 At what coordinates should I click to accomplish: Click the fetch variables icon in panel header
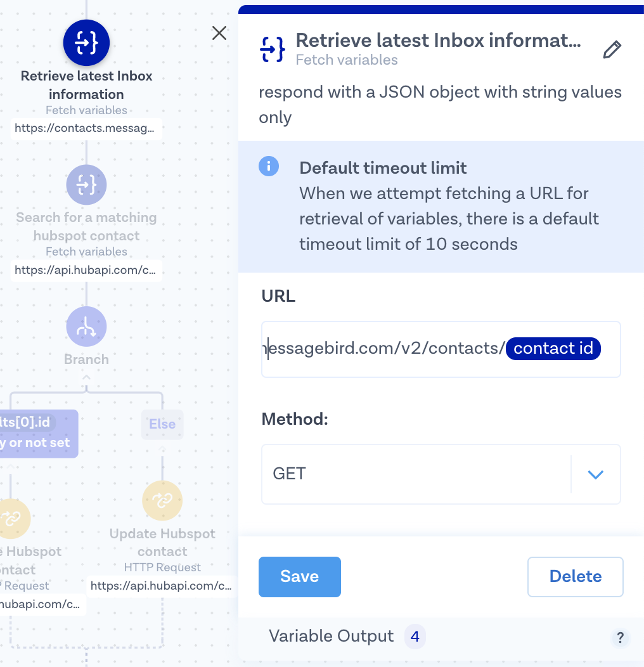273,49
